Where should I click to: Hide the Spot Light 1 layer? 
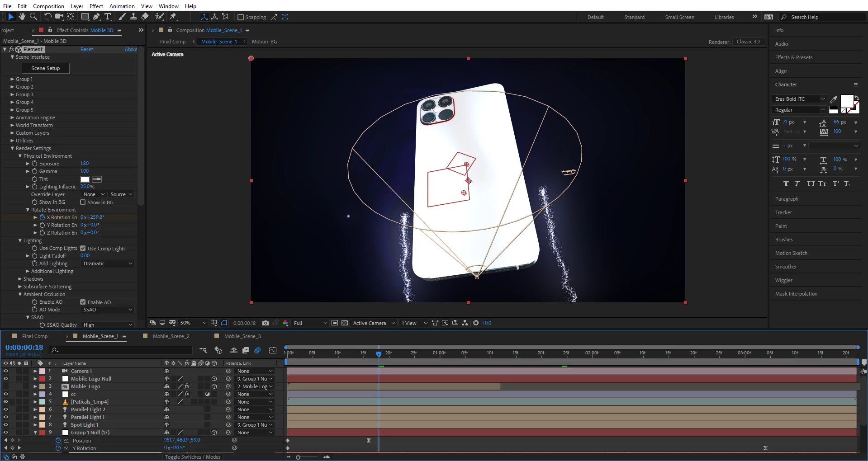coord(5,425)
